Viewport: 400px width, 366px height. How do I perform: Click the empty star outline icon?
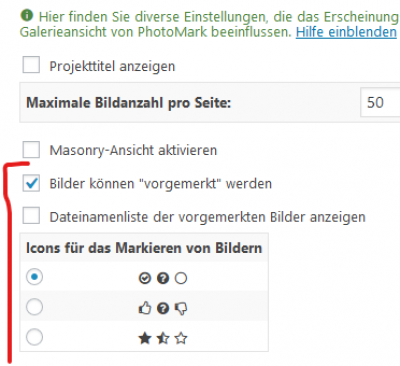tap(181, 339)
